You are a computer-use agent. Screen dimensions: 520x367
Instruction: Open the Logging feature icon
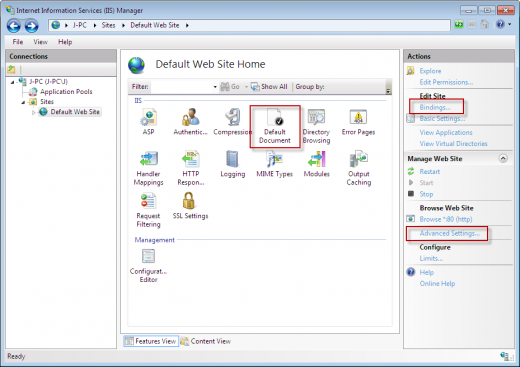(x=232, y=164)
